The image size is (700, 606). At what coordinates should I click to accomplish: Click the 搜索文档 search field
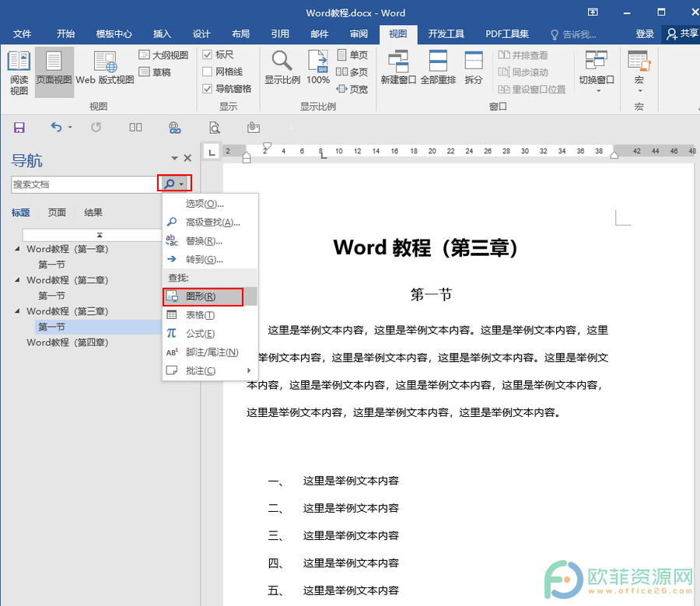tap(84, 184)
